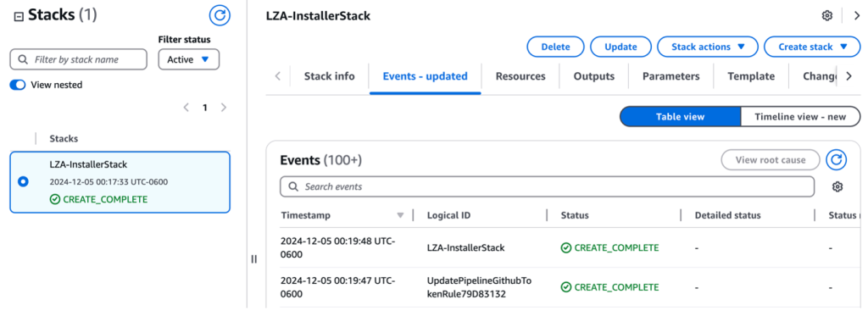Viewport: 868px width, 311px height.
Task: Click timestamp 2024-12-05 00:19:48 event
Action: click(337, 247)
